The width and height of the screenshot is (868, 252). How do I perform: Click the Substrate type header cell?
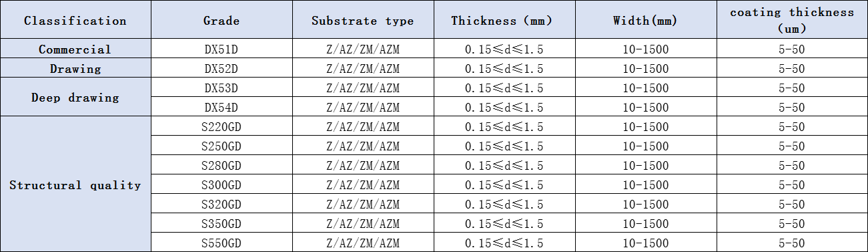pos(363,20)
